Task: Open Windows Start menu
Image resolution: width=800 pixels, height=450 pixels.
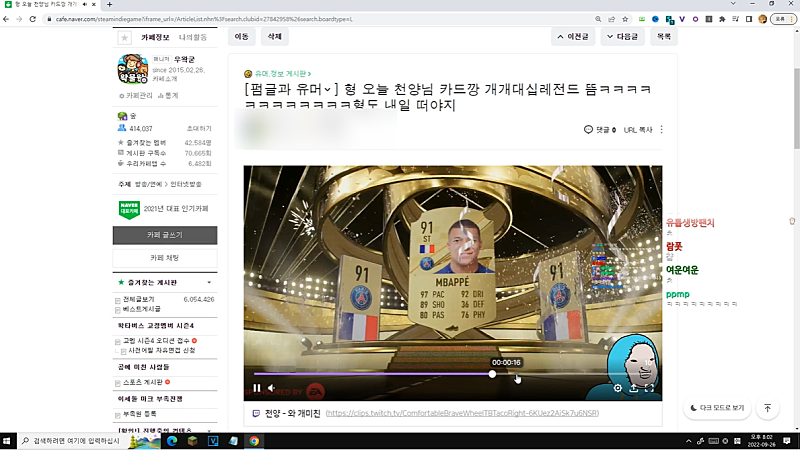Action: (7, 441)
